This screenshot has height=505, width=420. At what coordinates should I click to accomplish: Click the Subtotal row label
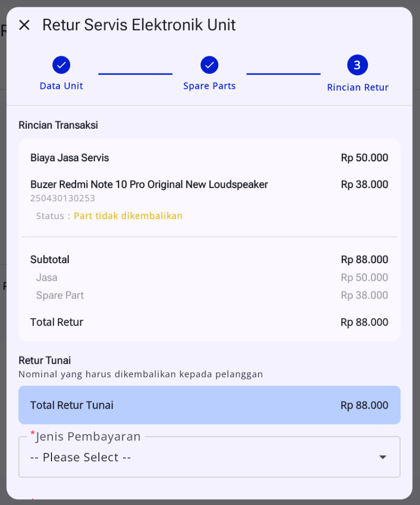pos(50,260)
